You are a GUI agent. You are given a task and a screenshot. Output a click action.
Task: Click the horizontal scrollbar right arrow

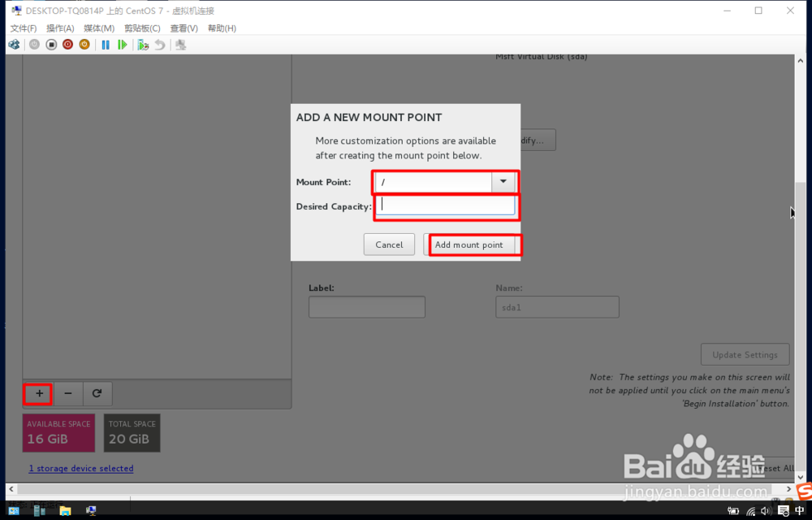click(x=788, y=489)
